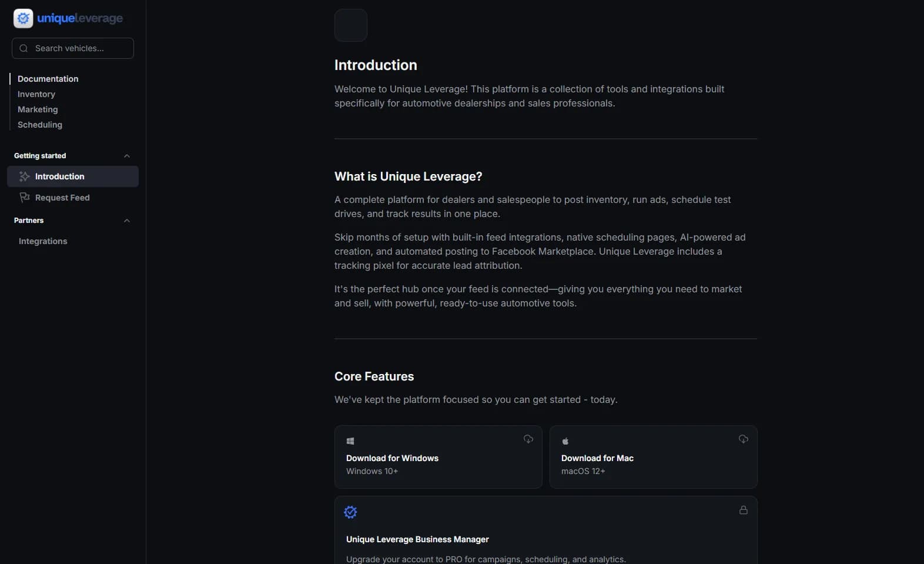
Task: Collapse the Partners group chevron
Action: (x=127, y=221)
